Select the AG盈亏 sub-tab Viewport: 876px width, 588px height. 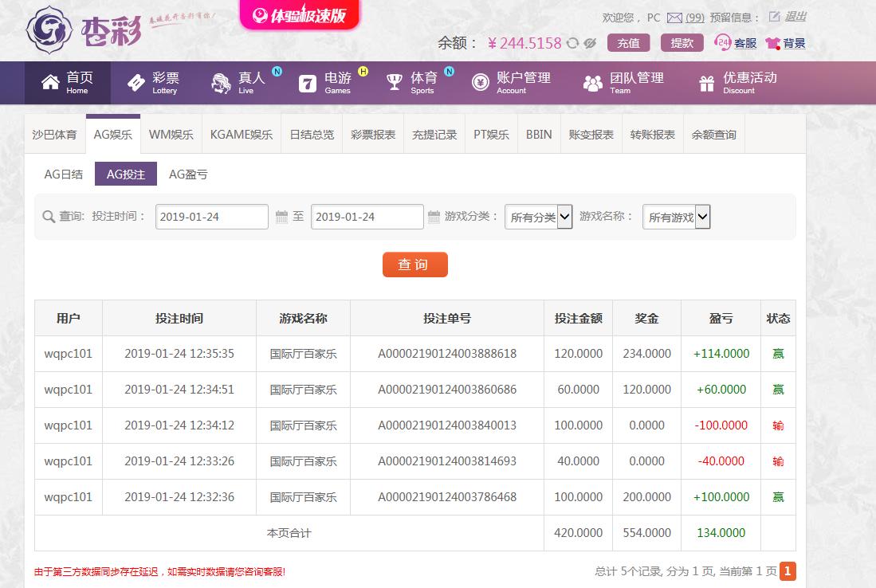coord(188,174)
